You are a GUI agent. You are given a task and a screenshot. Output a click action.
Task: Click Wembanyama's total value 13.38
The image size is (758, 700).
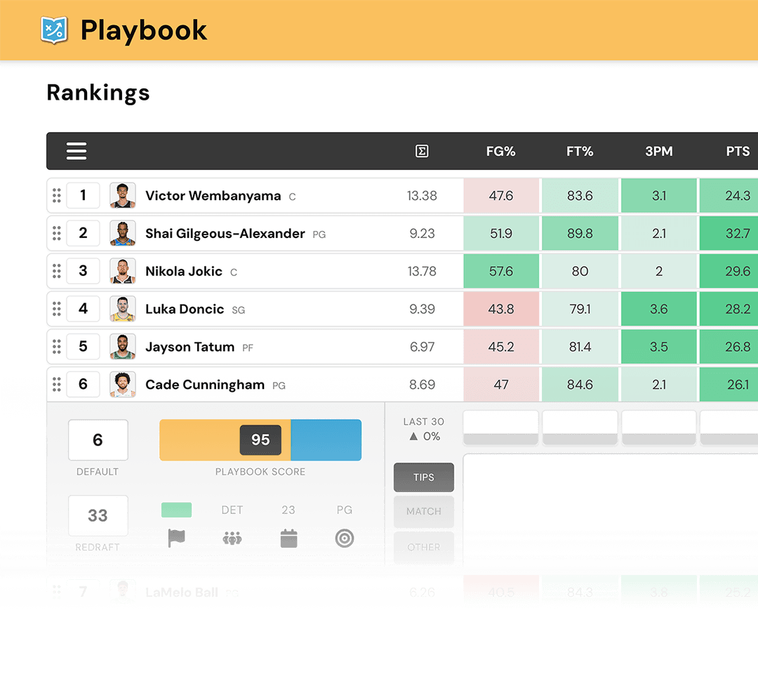point(422,196)
